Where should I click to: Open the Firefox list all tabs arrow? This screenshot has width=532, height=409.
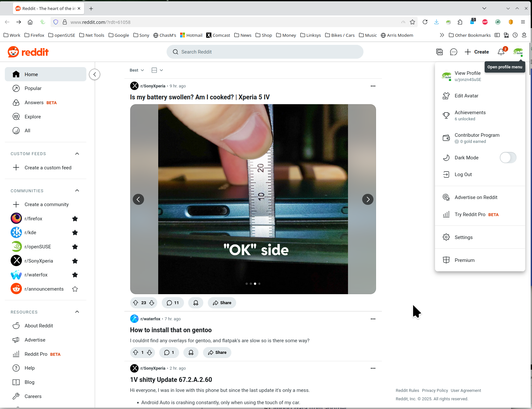(484, 8)
